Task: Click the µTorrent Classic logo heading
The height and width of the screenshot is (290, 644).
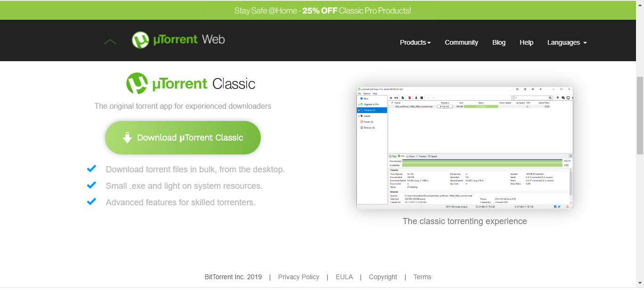Action: pyautogui.click(x=190, y=84)
